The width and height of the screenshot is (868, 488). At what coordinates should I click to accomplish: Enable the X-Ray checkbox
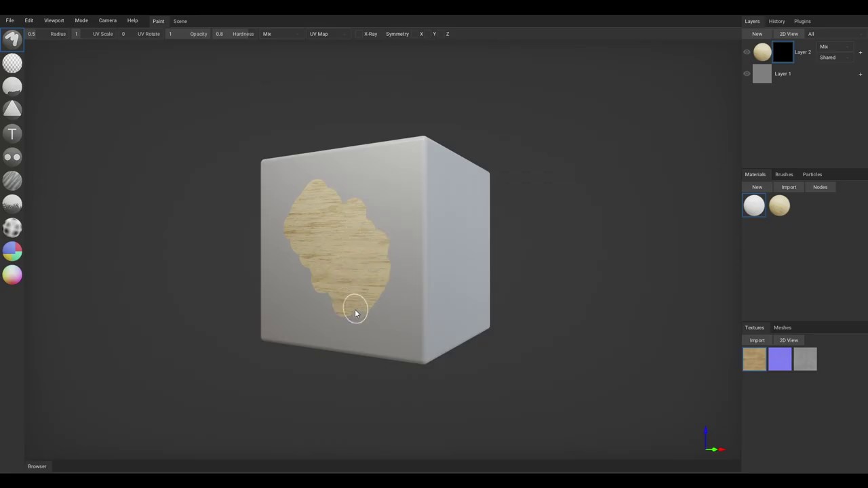click(x=359, y=34)
